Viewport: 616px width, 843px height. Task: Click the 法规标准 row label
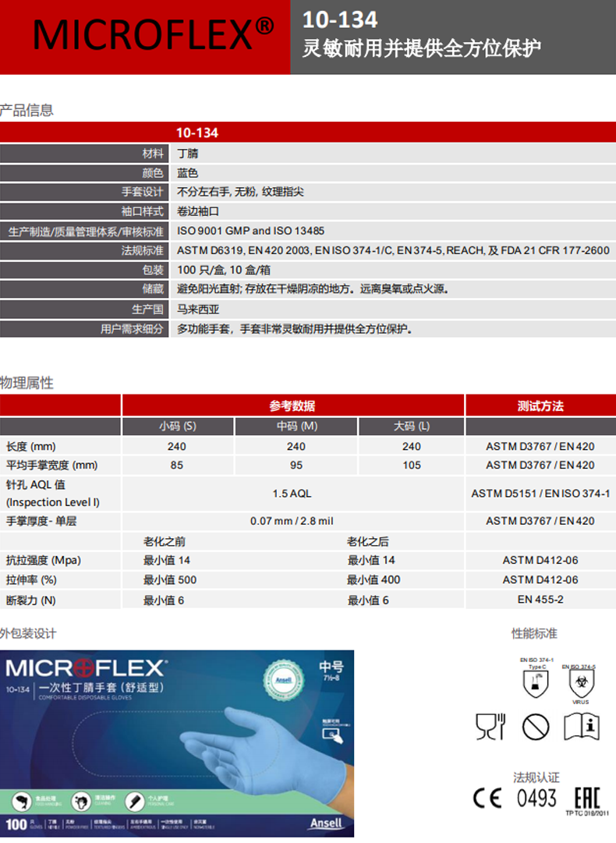tap(142, 250)
